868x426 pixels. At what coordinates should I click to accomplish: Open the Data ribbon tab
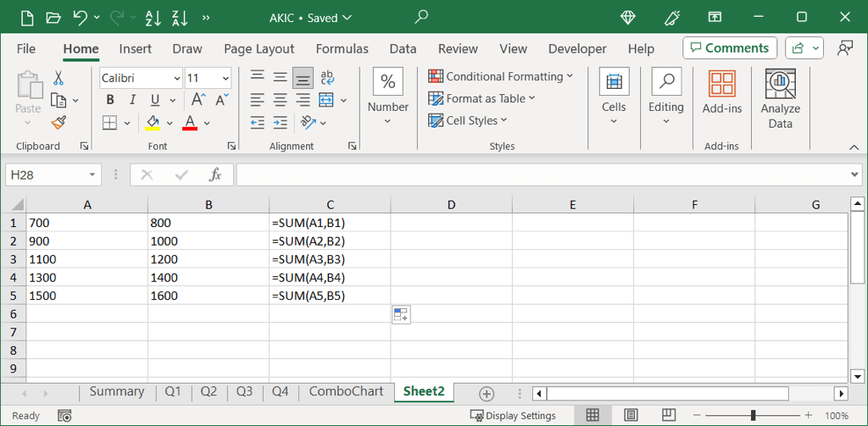(x=403, y=48)
